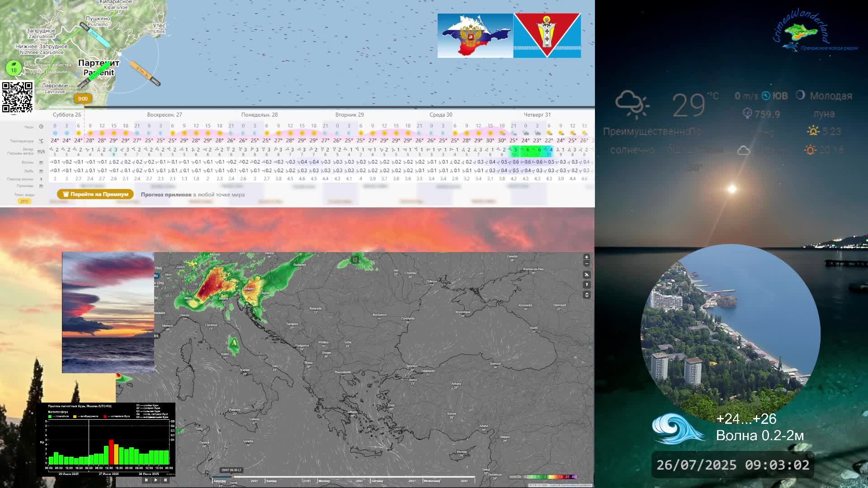Click the clock icon in hours row
868x488 pixels.
(x=41, y=127)
